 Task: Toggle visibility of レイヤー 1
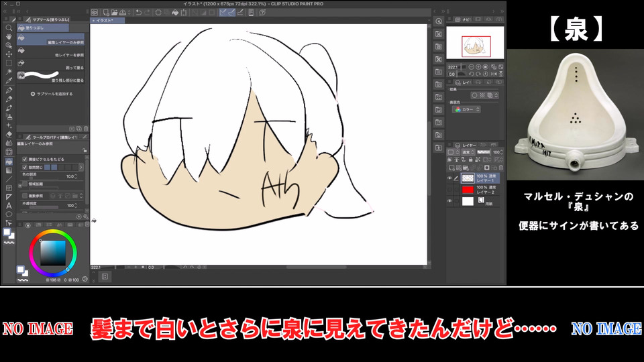point(449,178)
